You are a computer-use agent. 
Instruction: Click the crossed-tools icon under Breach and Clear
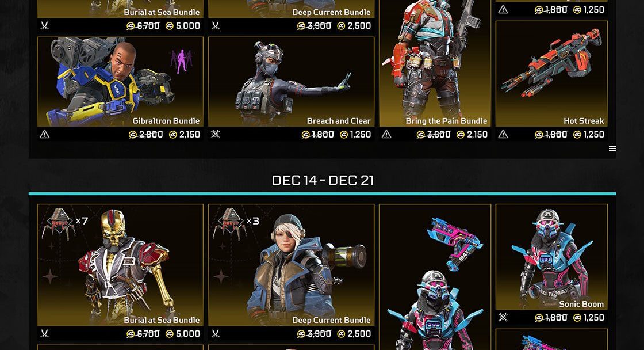coord(215,134)
